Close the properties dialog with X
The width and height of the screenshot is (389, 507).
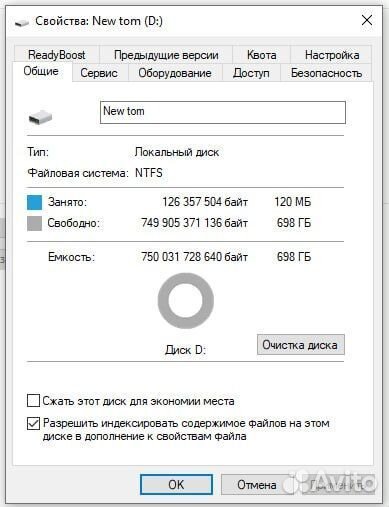367,20
